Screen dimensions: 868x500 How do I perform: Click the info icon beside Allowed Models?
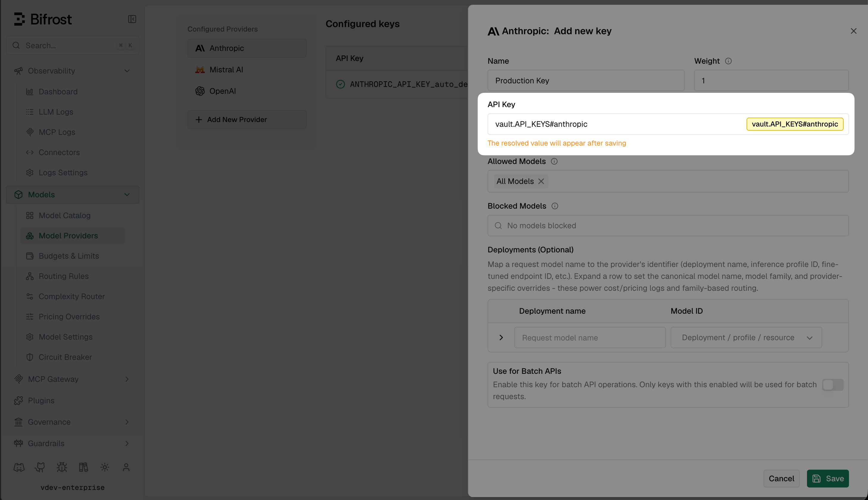tap(554, 161)
